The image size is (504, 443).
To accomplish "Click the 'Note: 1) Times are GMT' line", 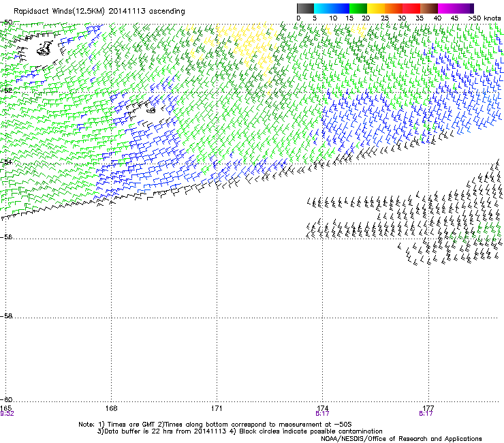I will (215, 425).
